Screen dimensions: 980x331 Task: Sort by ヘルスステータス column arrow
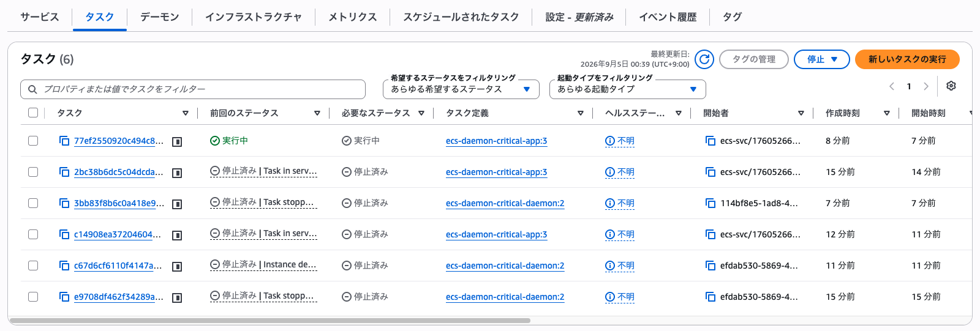679,113
